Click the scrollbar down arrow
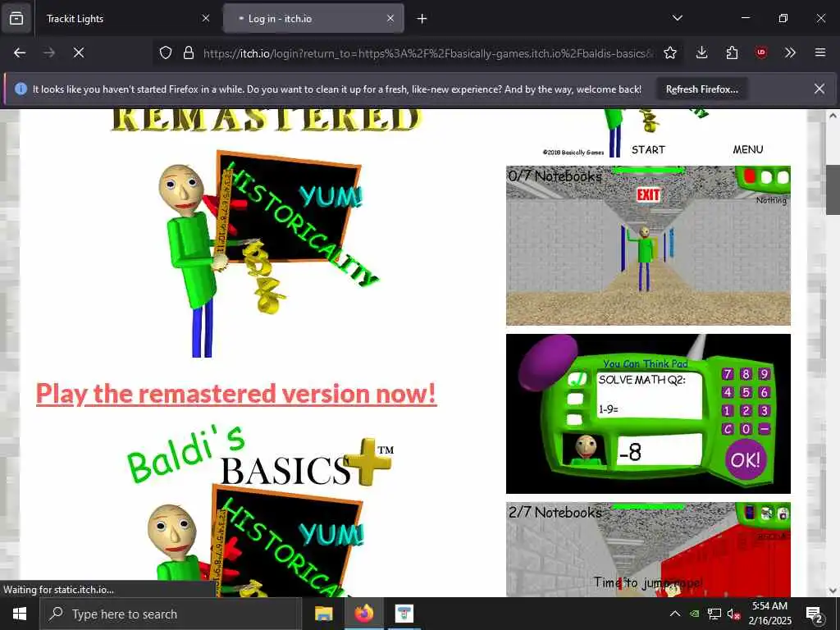The height and width of the screenshot is (630, 840). 833,591
